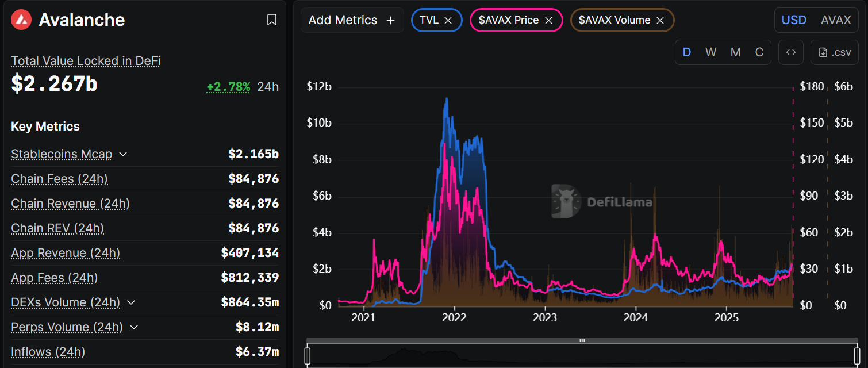Select the daily D interval
Viewport: 868px width, 368px height.
(x=687, y=52)
